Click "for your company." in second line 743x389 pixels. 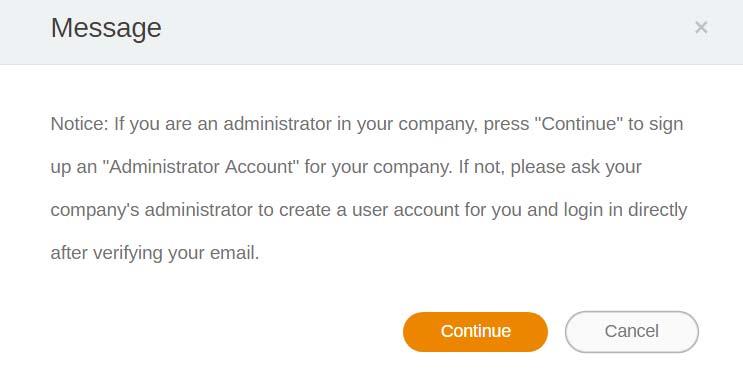pos(379,167)
